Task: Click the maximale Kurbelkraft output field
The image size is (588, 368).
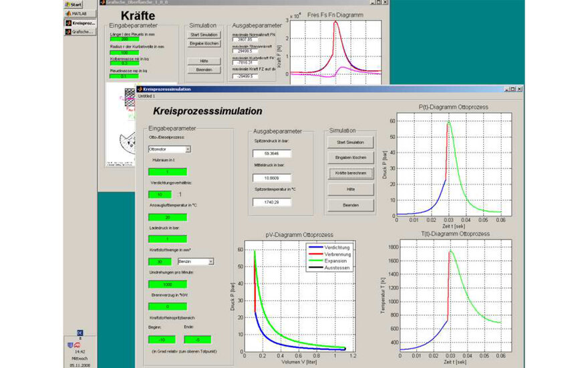Action: pyautogui.click(x=245, y=63)
